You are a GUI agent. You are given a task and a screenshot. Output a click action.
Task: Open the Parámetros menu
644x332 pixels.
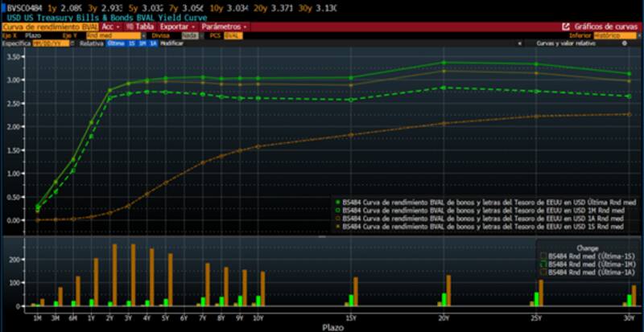tap(224, 27)
